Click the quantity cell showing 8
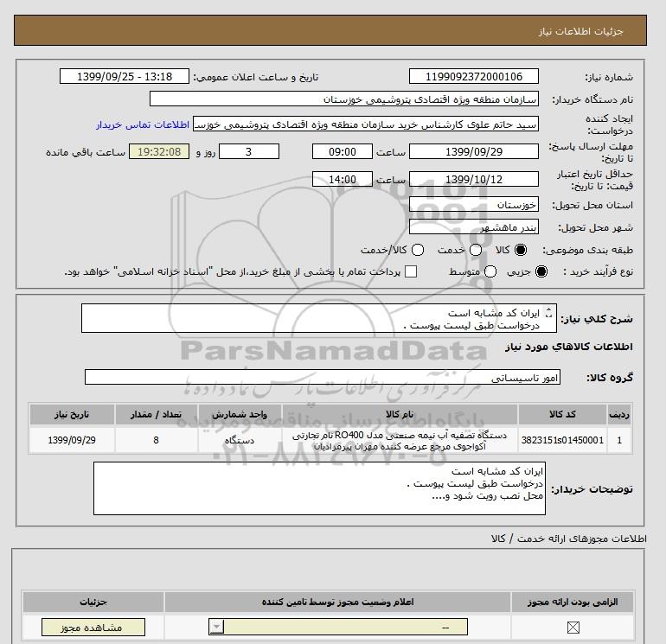 pos(156,440)
